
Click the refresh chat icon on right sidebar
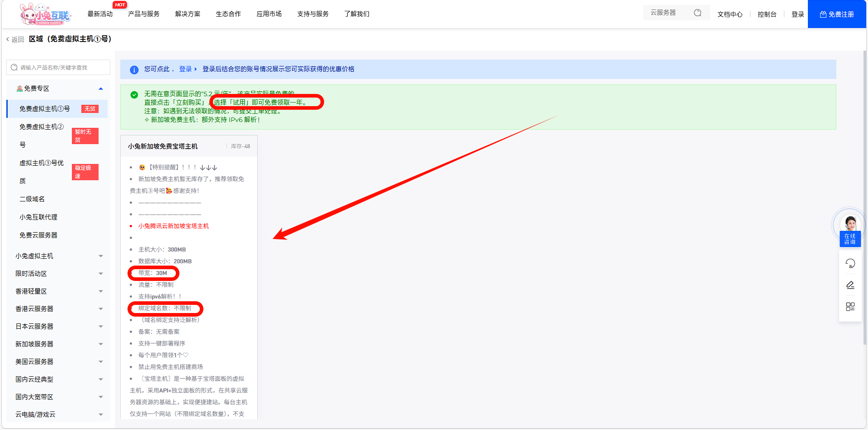850,263
